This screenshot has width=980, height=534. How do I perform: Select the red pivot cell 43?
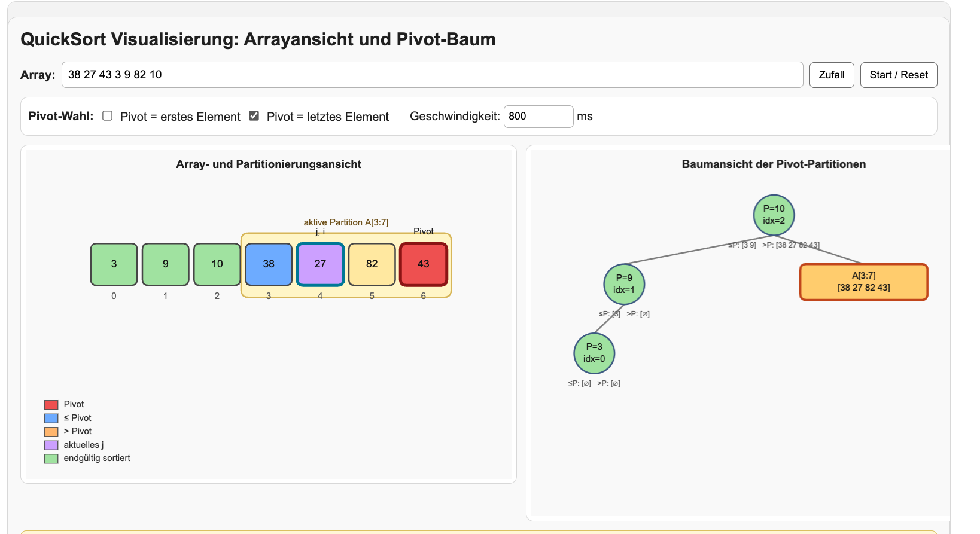coord(424,264)
